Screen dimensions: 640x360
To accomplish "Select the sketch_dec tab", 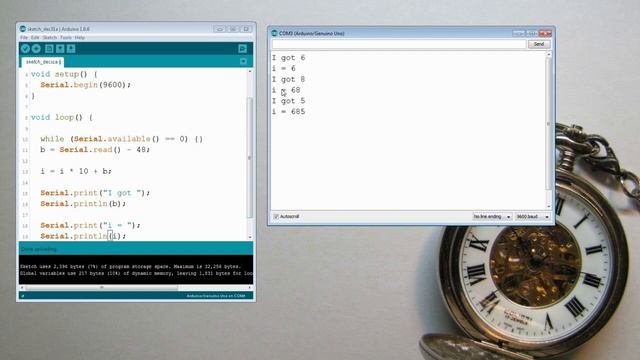I will [x=42, y=62].
